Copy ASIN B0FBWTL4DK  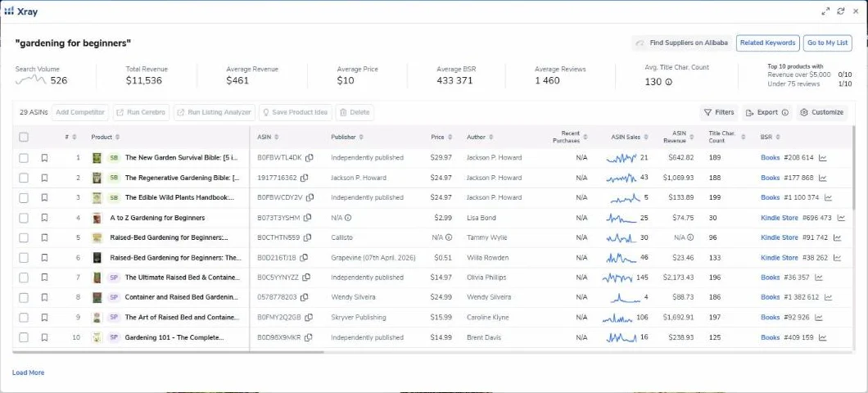[x=310, y=158]
